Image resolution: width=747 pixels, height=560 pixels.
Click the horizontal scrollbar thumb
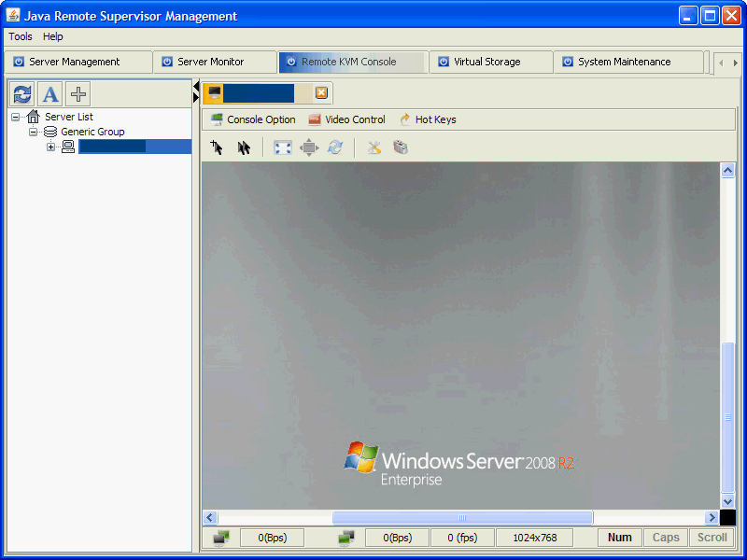[x=462, y=517]
